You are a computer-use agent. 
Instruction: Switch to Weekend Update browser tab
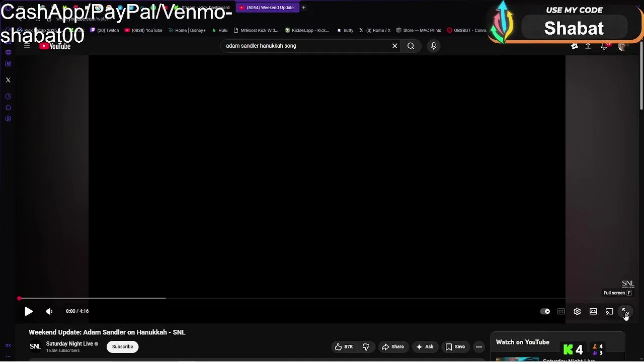pyautogui.click(x=268, y=8)
